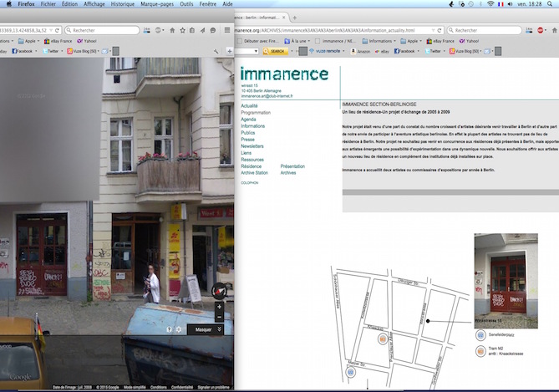This screenshot has width=559, height=392.
Task: Close the berlin information tab
Action: click(x=284, y=18)
